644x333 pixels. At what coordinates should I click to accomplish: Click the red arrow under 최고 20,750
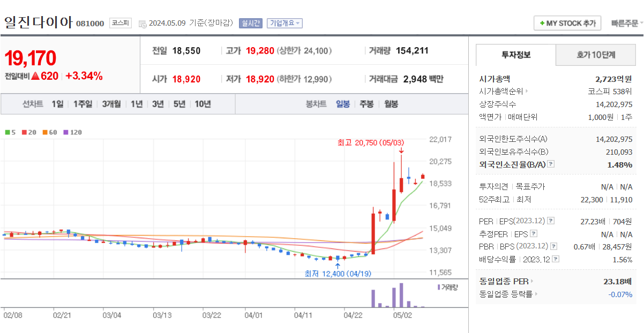point(401,151)
